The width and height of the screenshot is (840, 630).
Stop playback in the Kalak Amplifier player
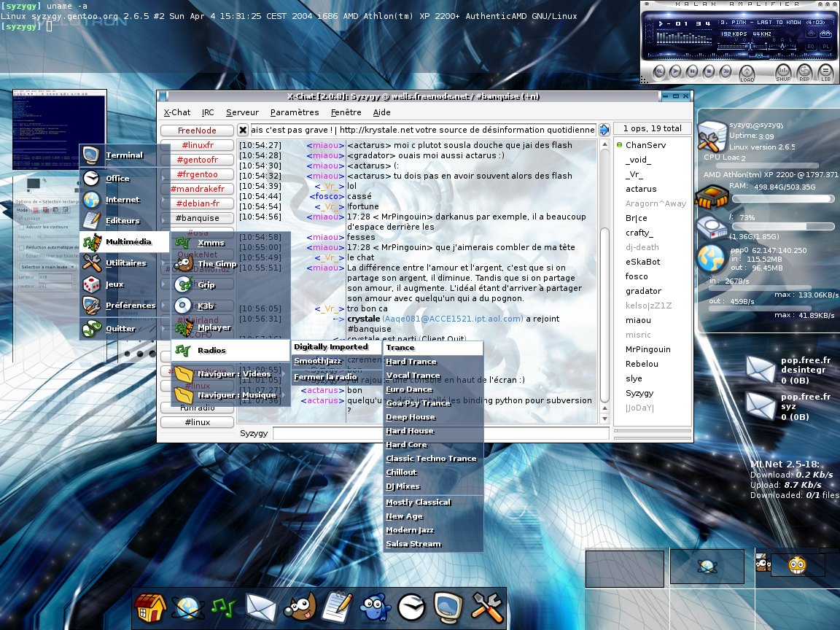(x=709, y=71)
